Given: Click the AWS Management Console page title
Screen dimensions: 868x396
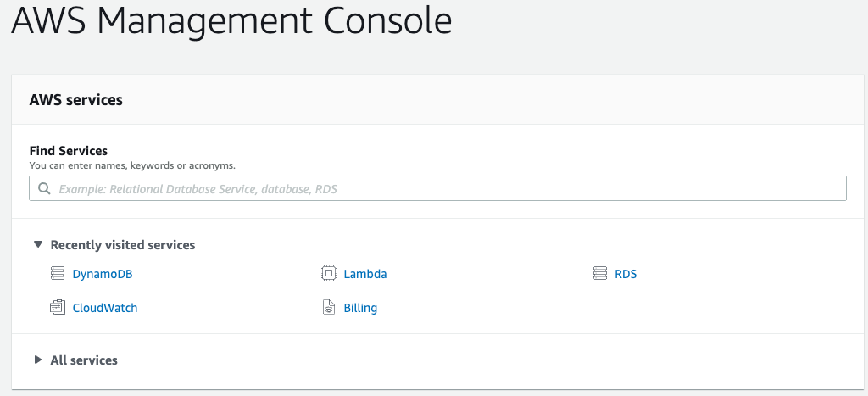Looking at the screenshot, I should pyautogui.click(x=231, y=23).
